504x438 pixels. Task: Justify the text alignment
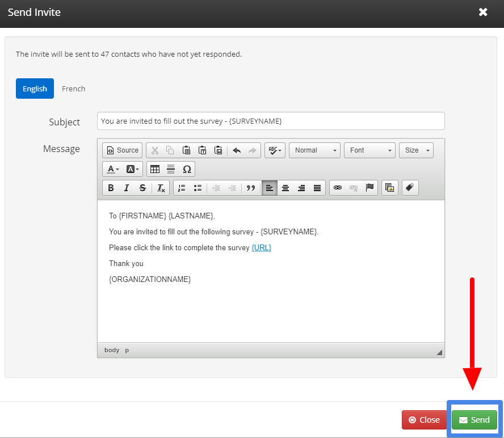click(x=317, y=188)
